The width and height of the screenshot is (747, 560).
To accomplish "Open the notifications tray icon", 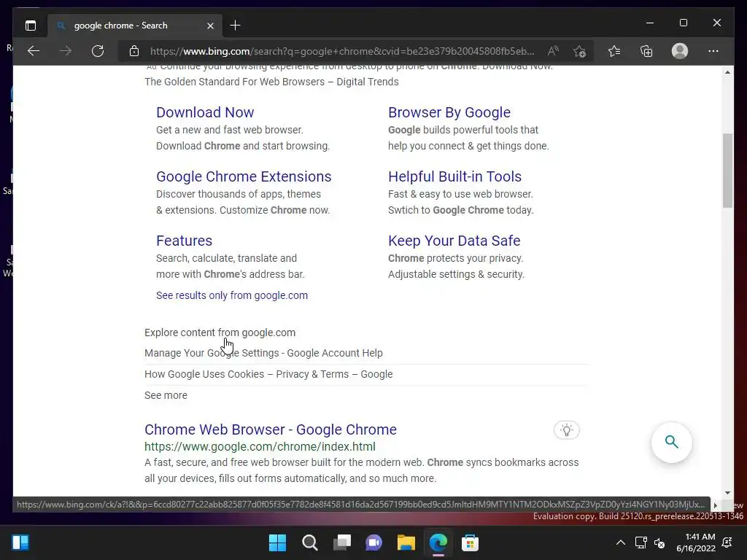I will tap(727, 542).
